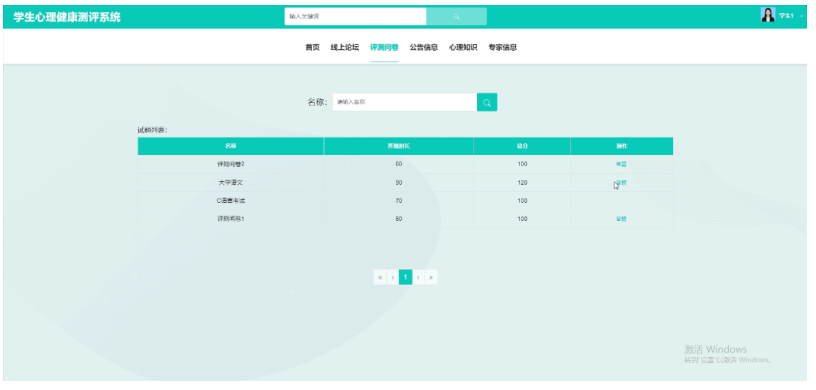816x390 pixels.
Task: Click the 名称 search magnifier icon
Action: (487, 103)
